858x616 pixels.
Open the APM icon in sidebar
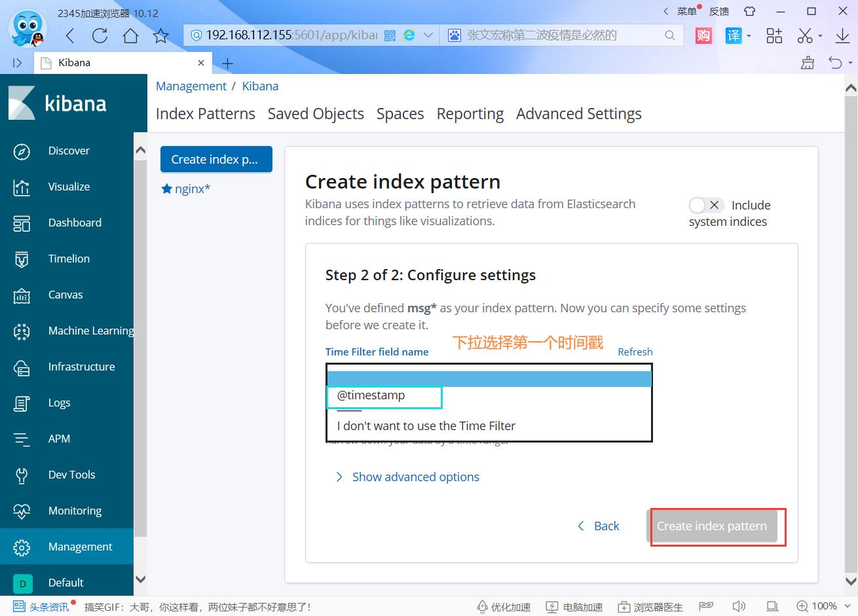pos(22,439)
